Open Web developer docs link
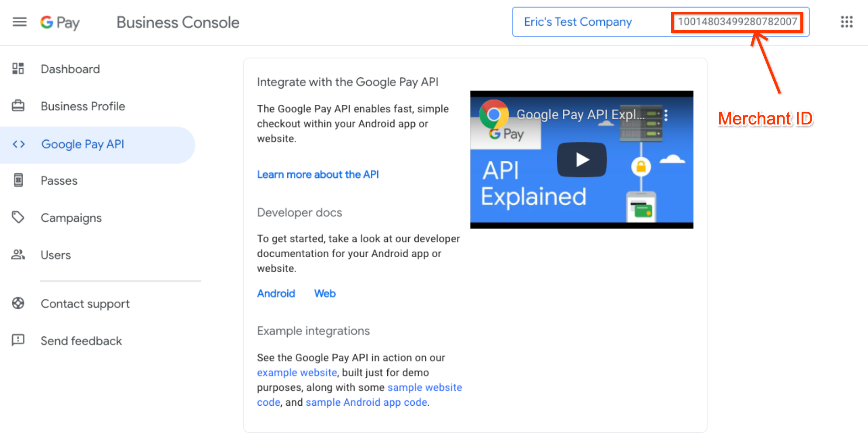Screen dimensions: 868x435 [325, 293]
